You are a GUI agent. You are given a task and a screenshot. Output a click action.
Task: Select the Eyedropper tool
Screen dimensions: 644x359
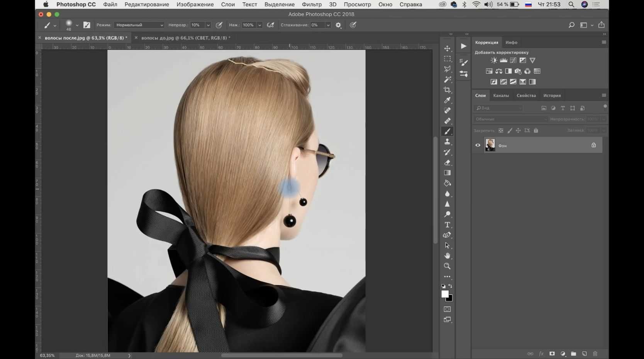point(447,100)
